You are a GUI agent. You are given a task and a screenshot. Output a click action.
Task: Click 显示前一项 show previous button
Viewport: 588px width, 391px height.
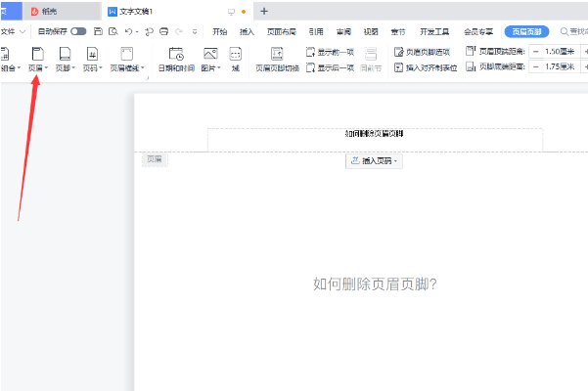click(330, 52)
